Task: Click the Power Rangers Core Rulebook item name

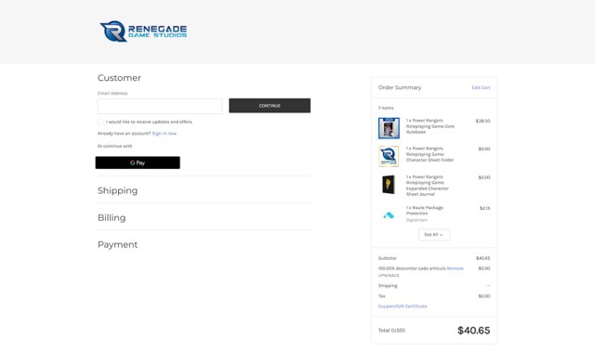Action: (430, 126)
